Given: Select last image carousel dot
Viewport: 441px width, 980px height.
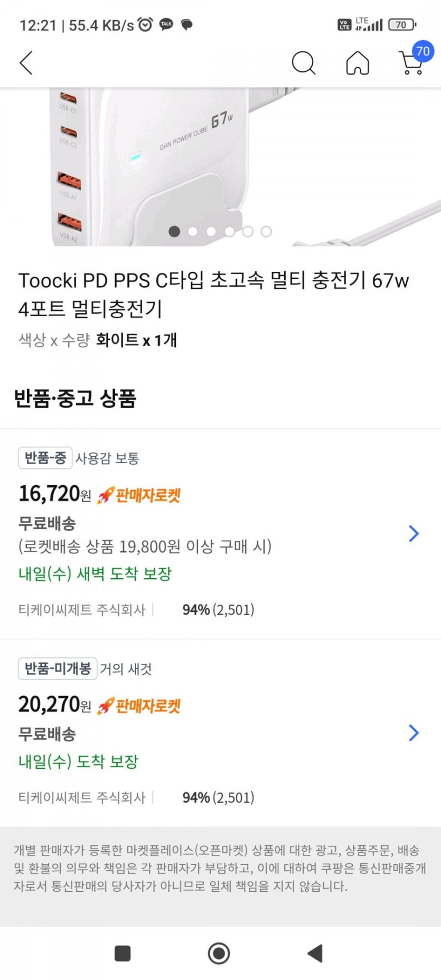Looking at the screenshot, I should [266, 231].
